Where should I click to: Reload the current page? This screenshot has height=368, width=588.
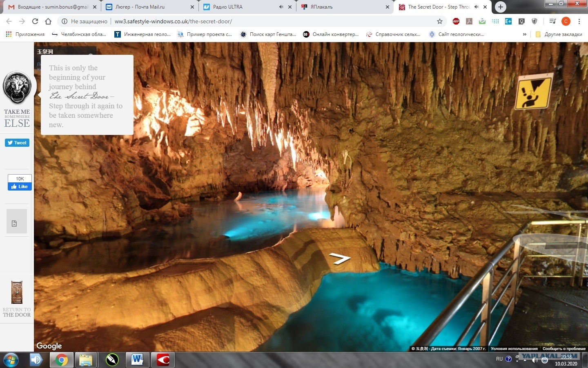click(35, 21)
